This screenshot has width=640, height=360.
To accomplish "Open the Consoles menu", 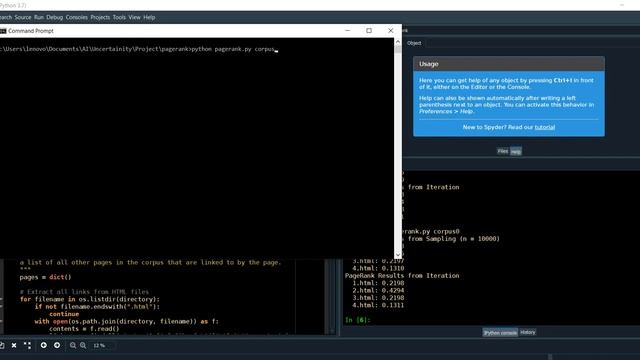I will 77,18.
